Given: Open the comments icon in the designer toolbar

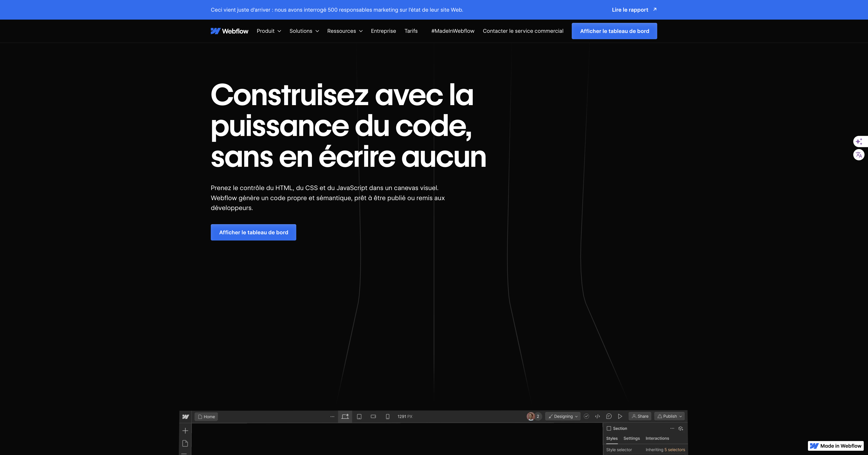Looking at the screenshot, I should coord(609,416).
